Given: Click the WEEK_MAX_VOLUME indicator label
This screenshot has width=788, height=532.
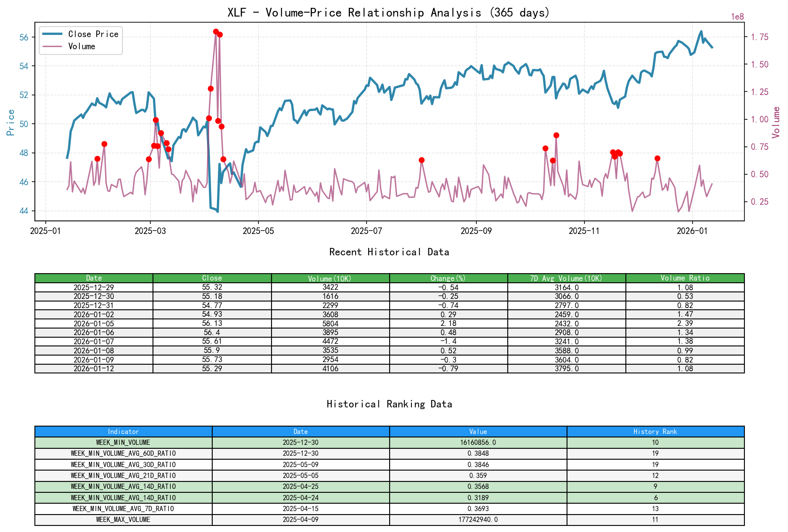Looking at the screenshot, I should 123,519.
